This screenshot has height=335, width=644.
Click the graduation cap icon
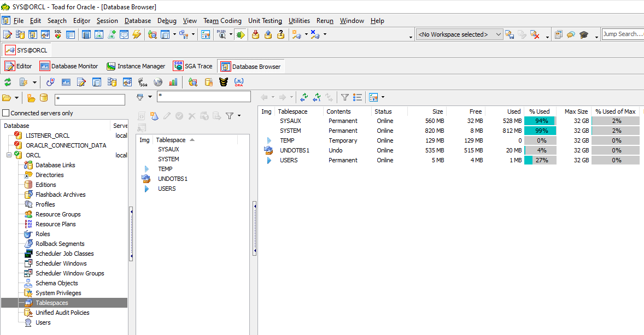pos(584,35)
